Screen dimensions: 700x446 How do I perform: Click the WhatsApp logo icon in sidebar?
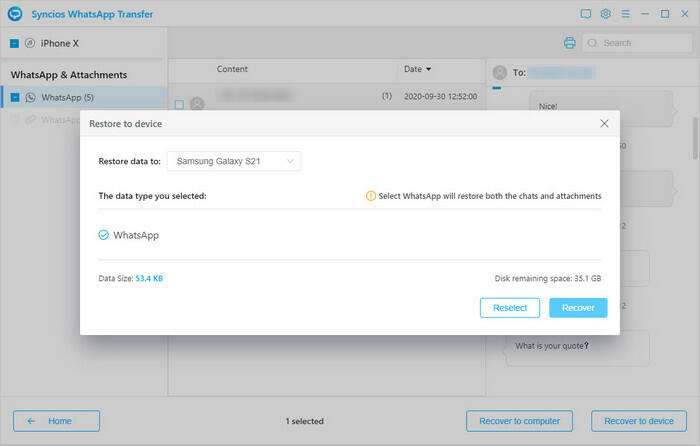pos(30,98)
